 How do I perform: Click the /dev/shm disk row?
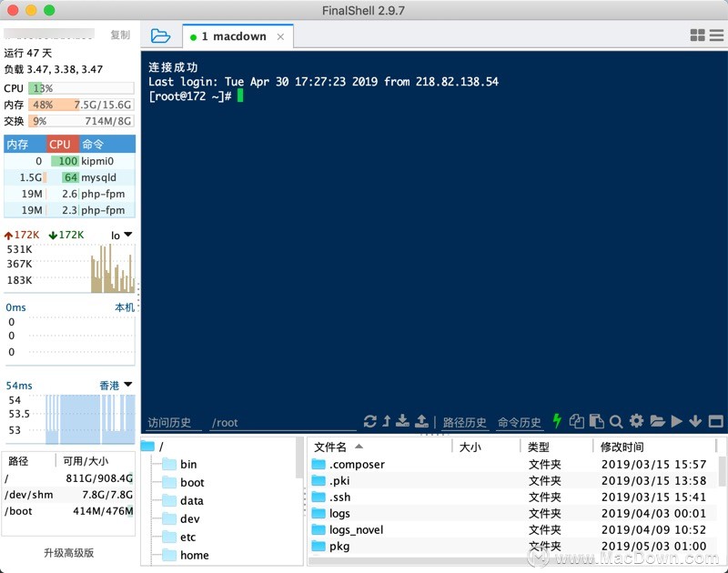click(x=69, y=495)
